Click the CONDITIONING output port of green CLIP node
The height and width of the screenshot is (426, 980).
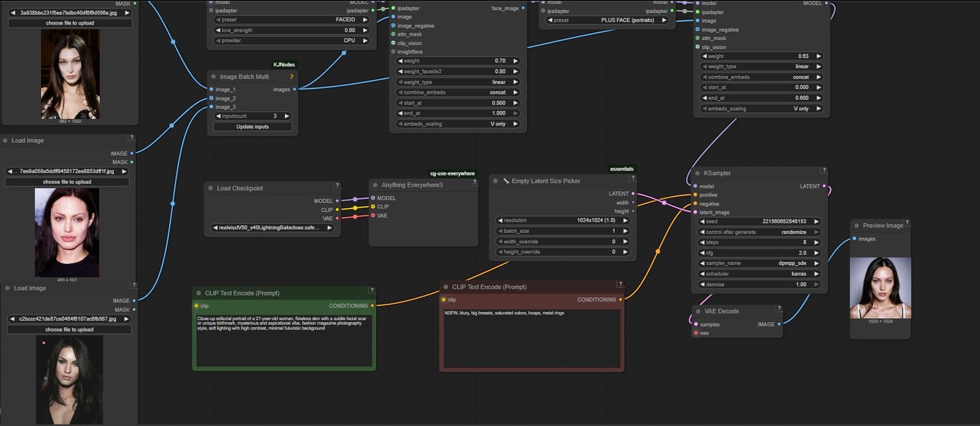coord(372,306)
